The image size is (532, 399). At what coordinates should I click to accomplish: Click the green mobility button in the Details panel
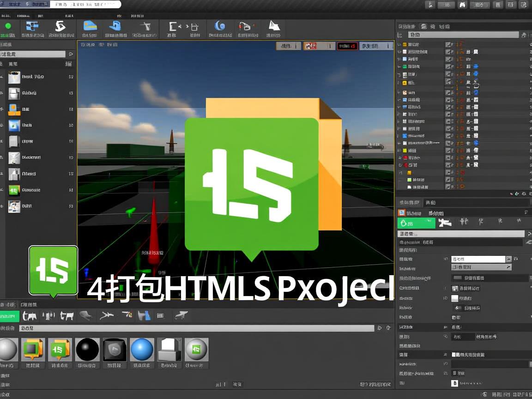point(415,223)
